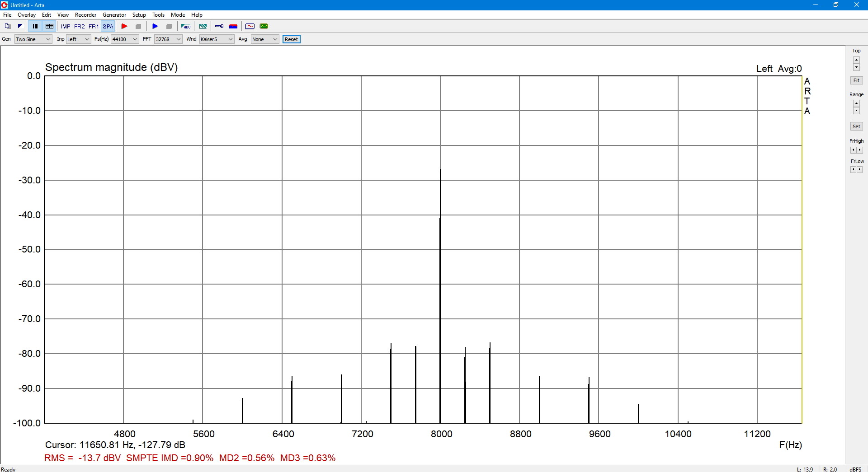The width and height of the screenshot is (868, 472).
Task: Toggle the pause bars button in toolbar
Action: click(35, 26)
